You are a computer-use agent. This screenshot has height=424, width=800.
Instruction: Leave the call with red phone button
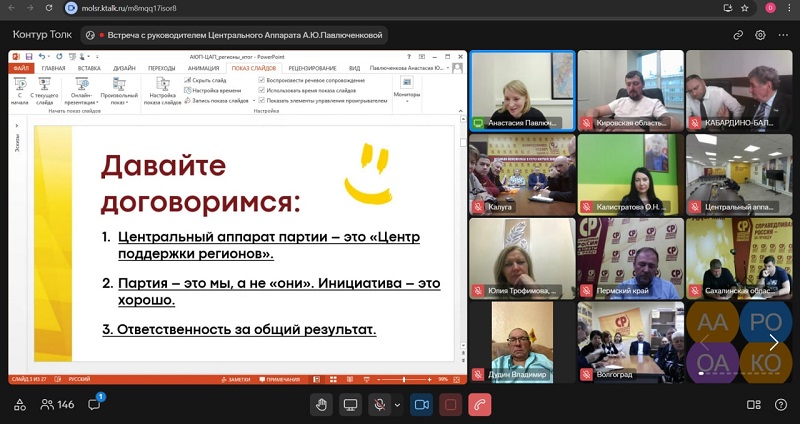(x=481, y=405)
